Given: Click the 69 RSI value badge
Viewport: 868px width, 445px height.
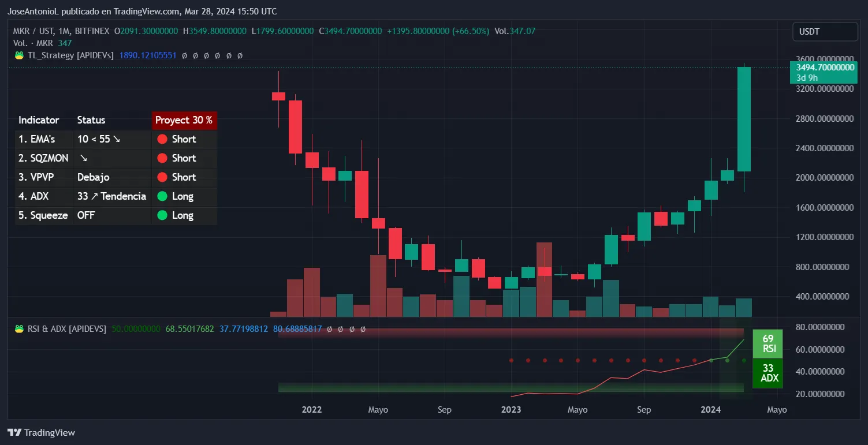Looking at the screenshot, I should click(x=768, y=344).
